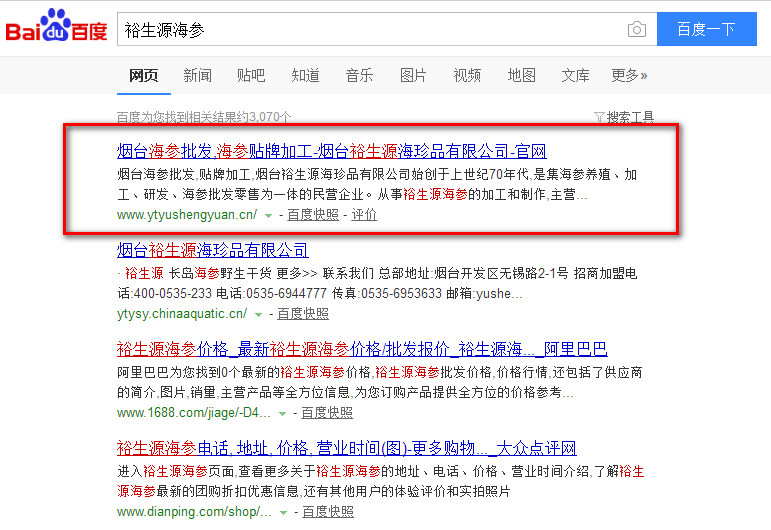Open the 大众点评网 result title

tap(346, 448)
